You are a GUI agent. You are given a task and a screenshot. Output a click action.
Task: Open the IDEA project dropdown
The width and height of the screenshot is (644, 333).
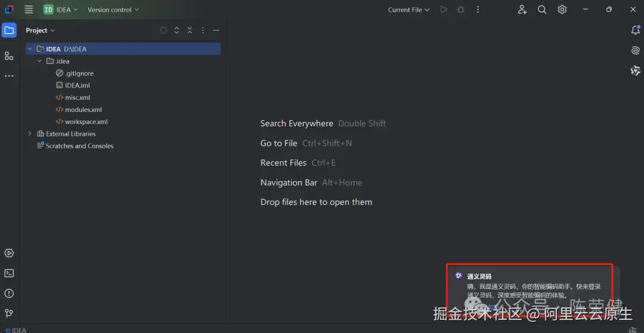pos(61,10)
